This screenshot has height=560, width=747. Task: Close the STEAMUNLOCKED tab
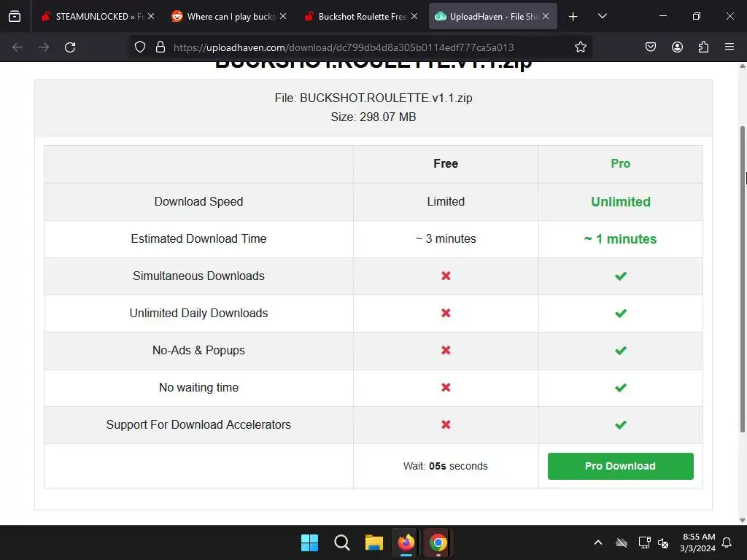click(x=151, y=16)
